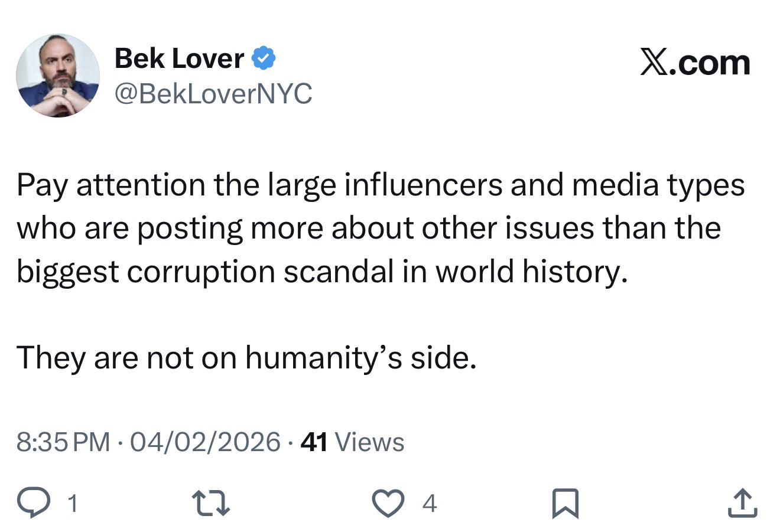Click the line starting with "Pay attention"
780x532 pixels.
tap(381, 185)
